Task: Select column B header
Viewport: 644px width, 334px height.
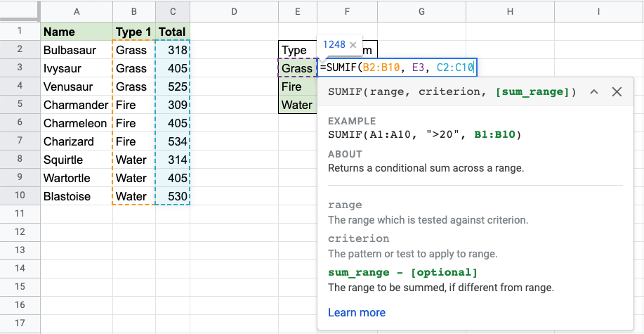Action: tap(133, 11)
